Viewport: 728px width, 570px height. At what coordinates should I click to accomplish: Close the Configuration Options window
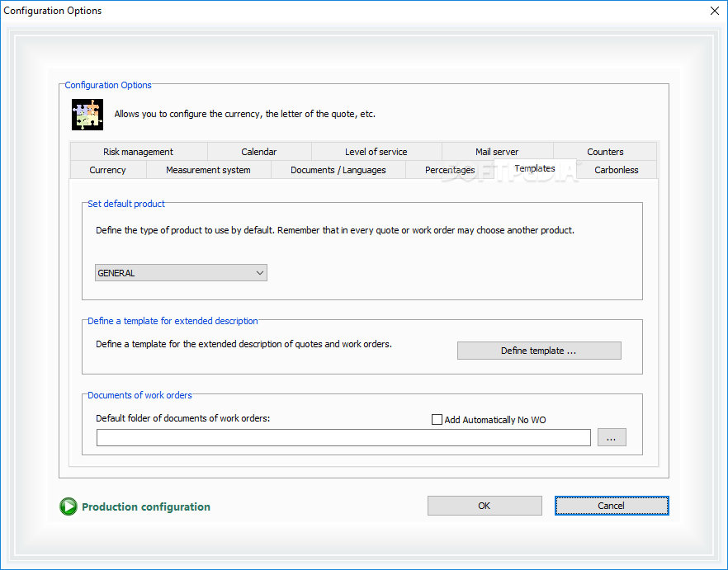pos(715,11)
